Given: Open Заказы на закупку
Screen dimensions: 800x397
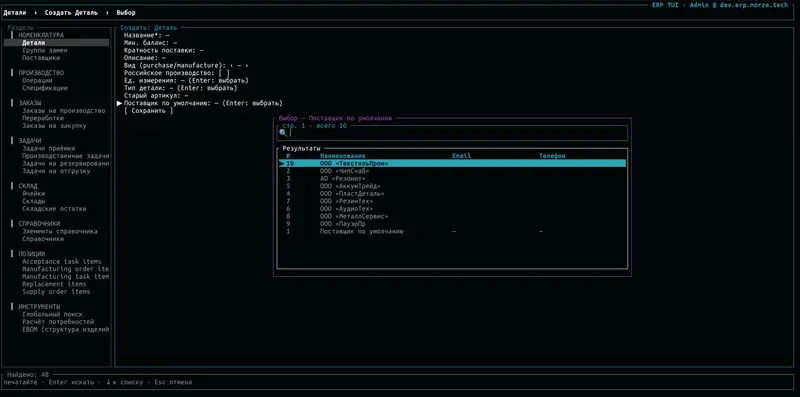Looking at the screenshot, I should pos(54,126).
